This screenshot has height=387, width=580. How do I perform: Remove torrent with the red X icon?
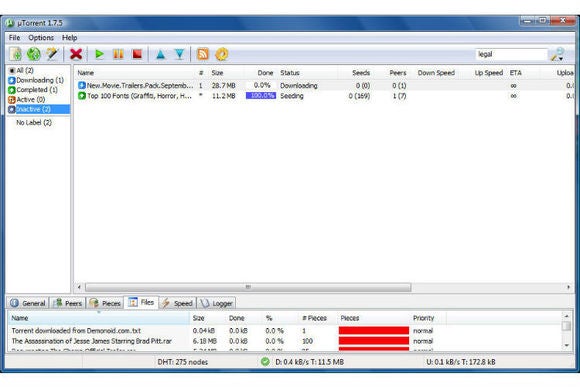(76, 54)
